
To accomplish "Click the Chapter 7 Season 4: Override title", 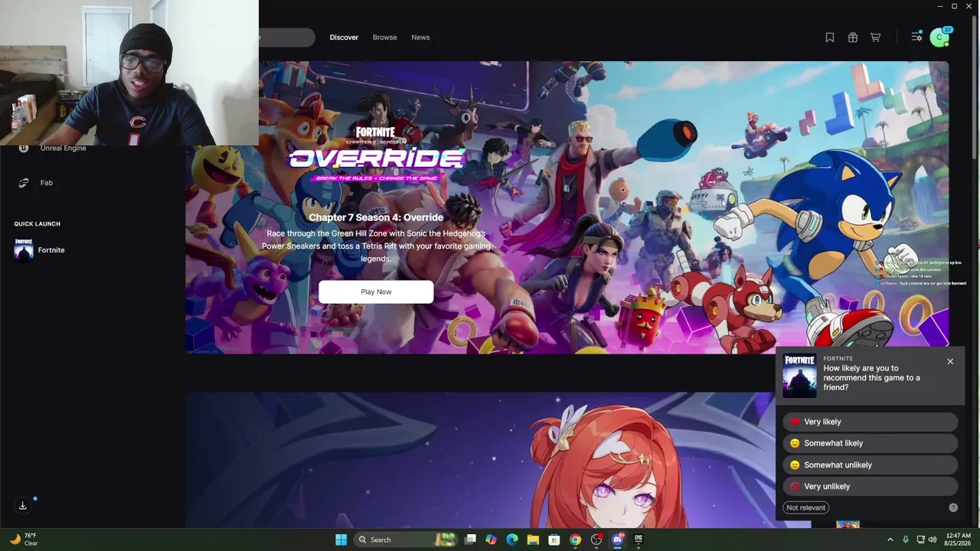I will [376, 217].
